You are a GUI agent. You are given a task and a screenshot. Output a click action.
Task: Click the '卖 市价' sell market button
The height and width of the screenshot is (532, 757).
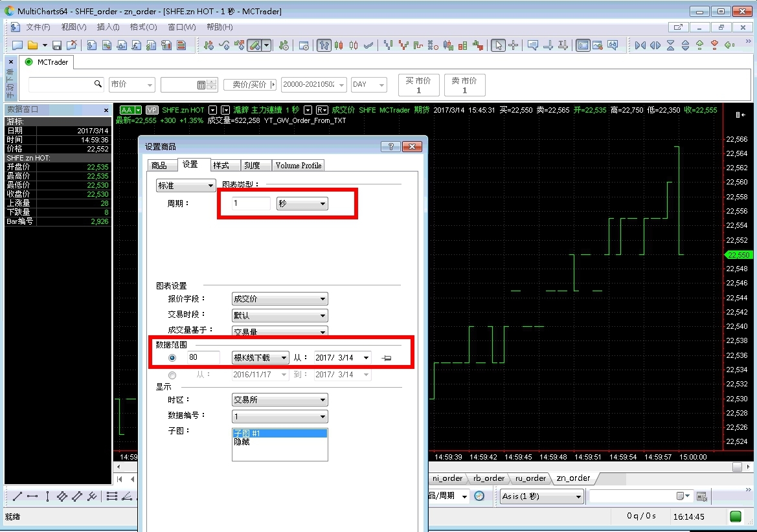coord(464,85)
